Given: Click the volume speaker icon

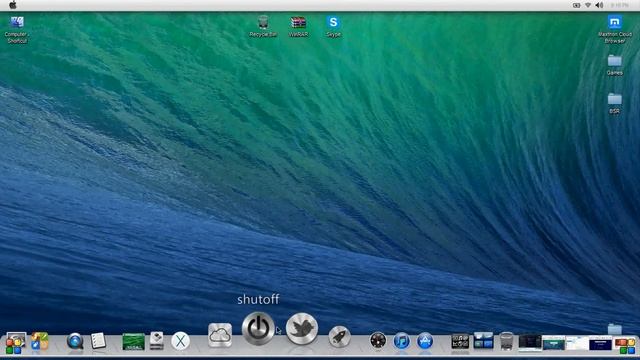Looking at the screenshot, I should point(599,5).
